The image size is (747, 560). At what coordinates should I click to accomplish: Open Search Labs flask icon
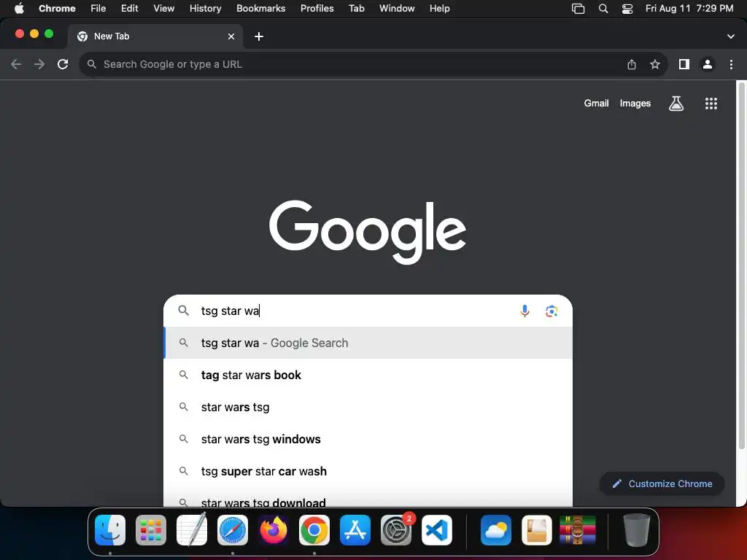point(676,104)
